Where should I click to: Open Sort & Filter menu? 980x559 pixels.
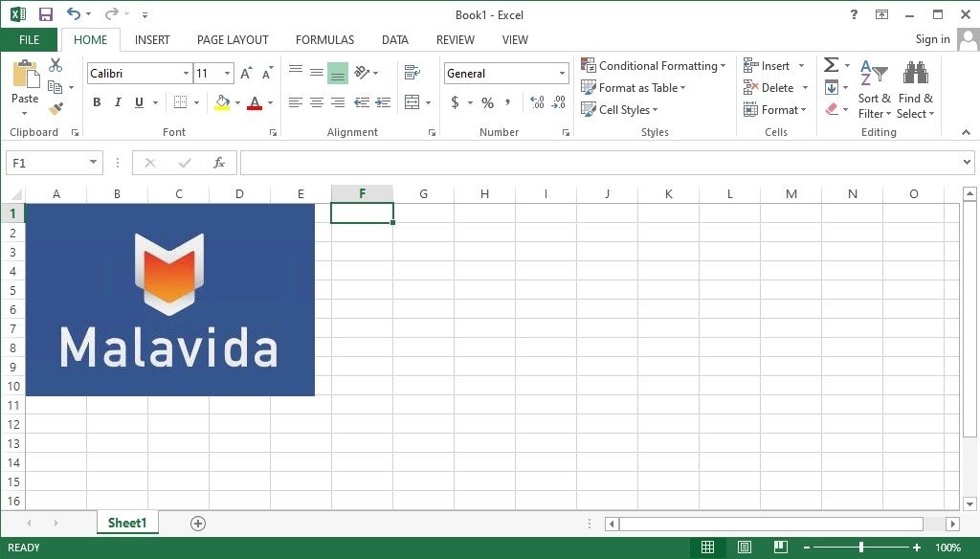875,89
